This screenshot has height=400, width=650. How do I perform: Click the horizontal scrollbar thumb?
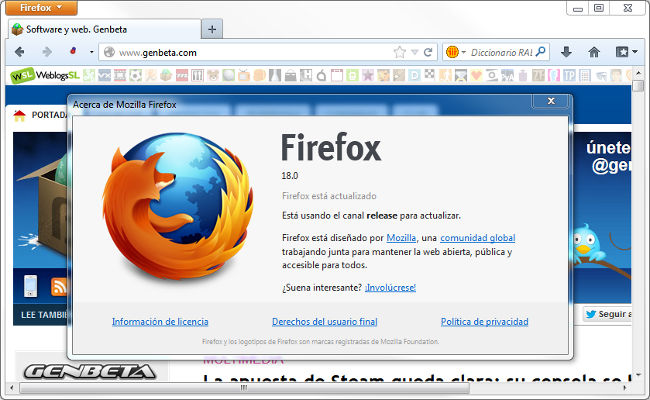point(245,388)
